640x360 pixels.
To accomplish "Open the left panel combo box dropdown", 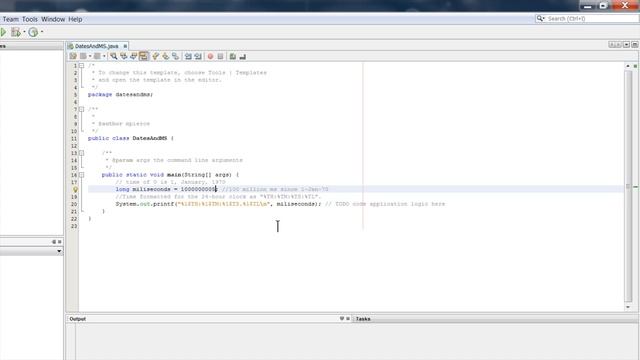I will (x=59, y=251).
